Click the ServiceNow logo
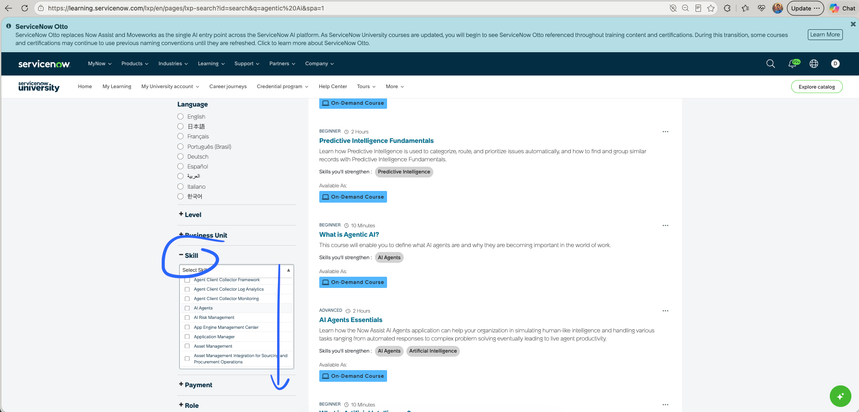 click(x=44, y=64)
